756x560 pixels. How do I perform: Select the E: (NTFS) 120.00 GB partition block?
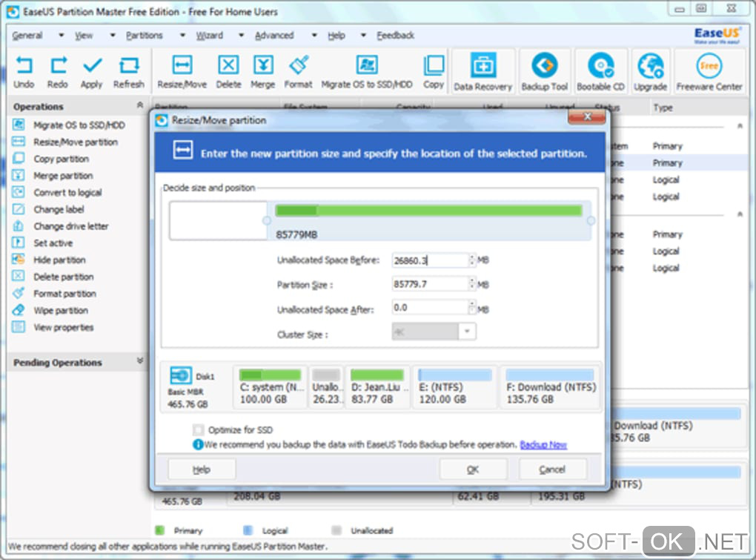[454, 387]
